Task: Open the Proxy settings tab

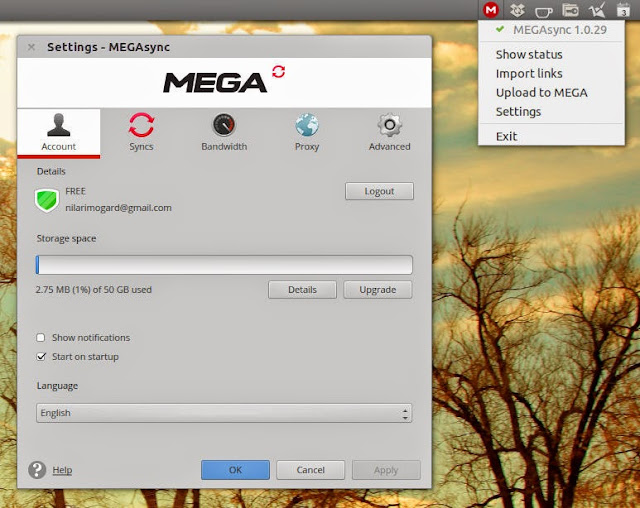Action: pyautogui.click(x=307, y=133)
